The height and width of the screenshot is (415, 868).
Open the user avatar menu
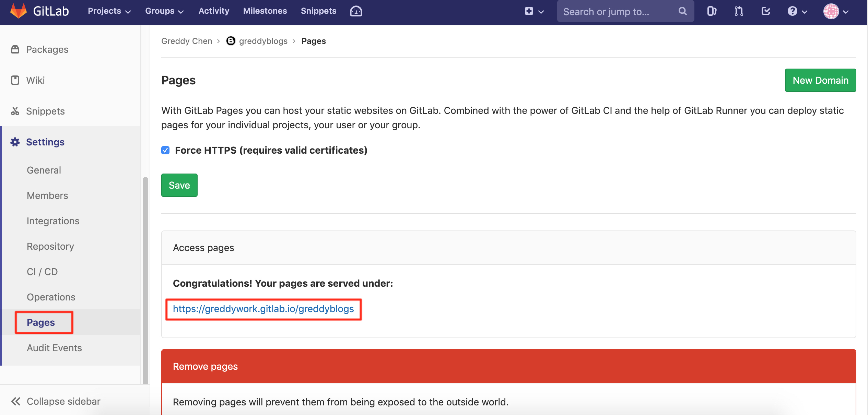835,11
